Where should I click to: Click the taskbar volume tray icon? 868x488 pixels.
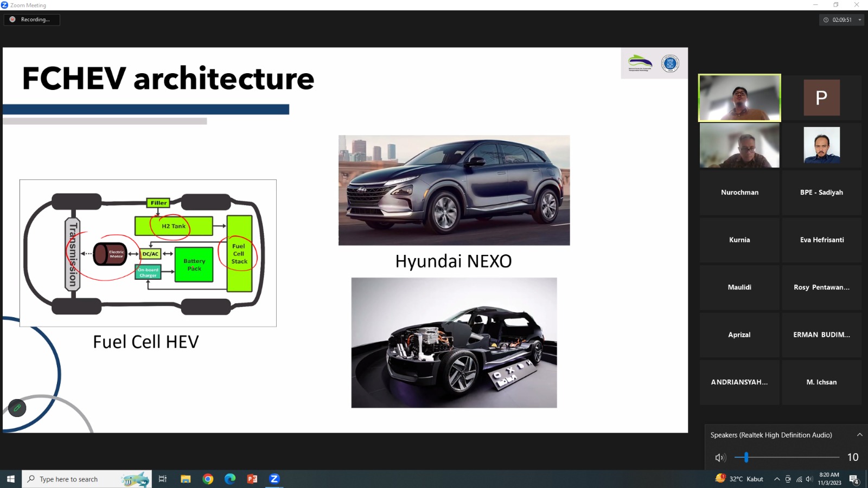pyautogui.click(x=808, y=479)
